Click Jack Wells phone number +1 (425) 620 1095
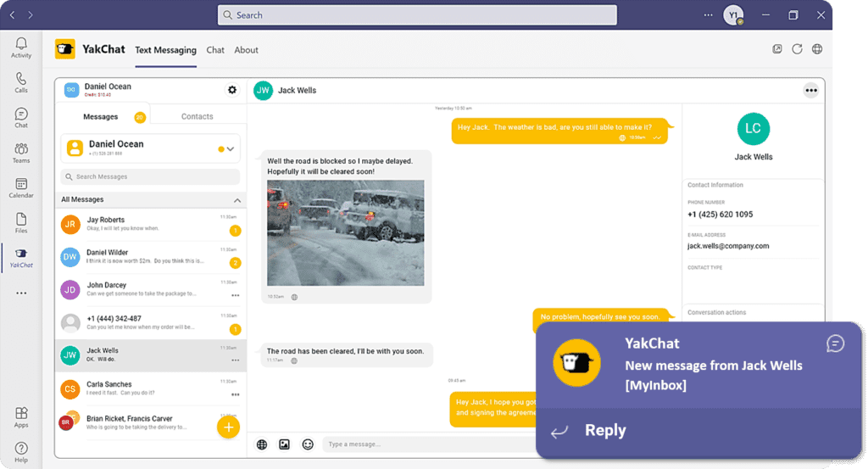Viewport: 868px width, 469px height. pos(720,215)
